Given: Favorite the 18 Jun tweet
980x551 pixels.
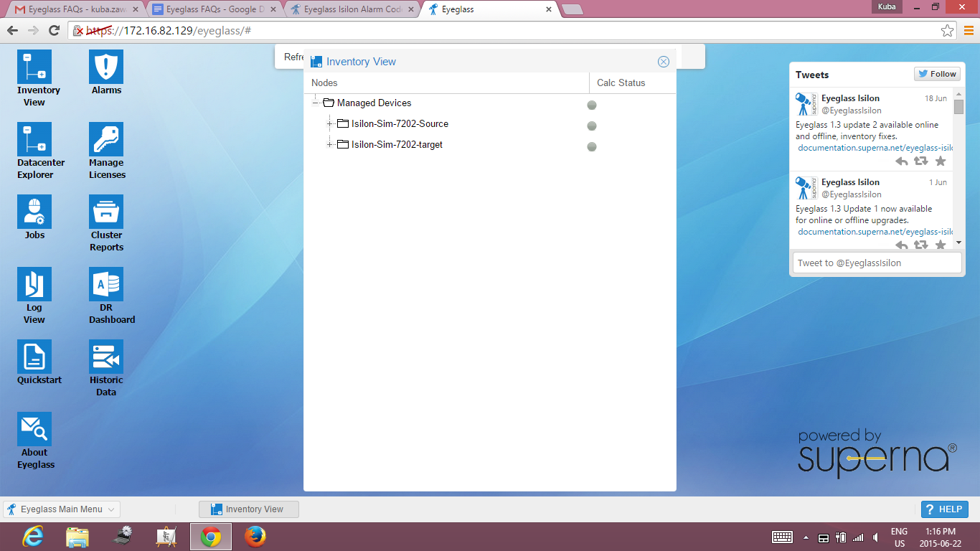Looking at the screenshot, I should coord(941,161).
